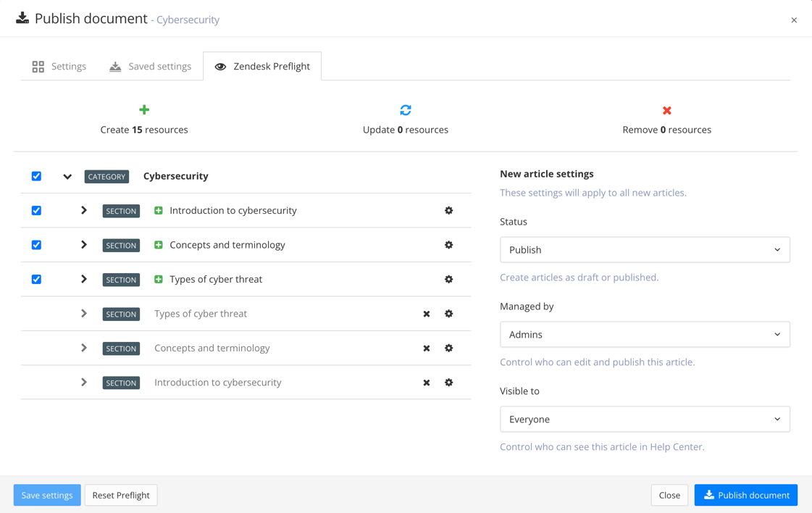Viewport: 812px width, 513px height.
Task: Click the remove X beside Introduction to cybersecurity
Action: [426, 383]
